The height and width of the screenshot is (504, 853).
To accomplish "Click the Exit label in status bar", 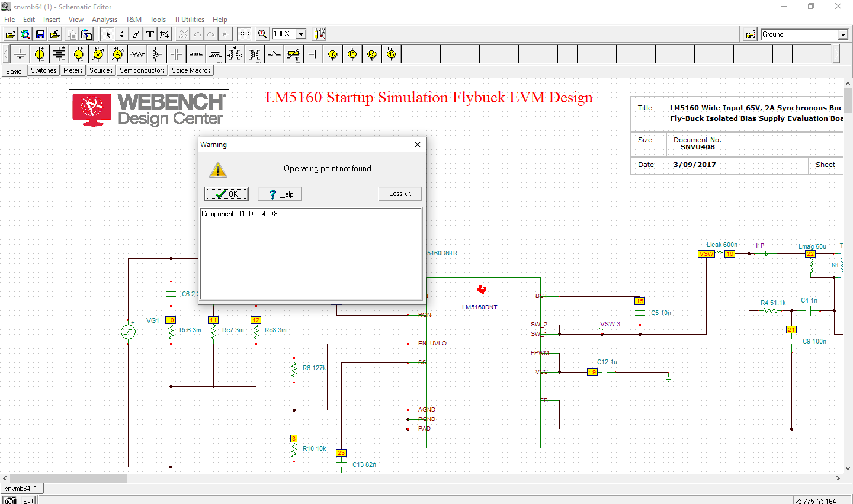I will 28,501.
